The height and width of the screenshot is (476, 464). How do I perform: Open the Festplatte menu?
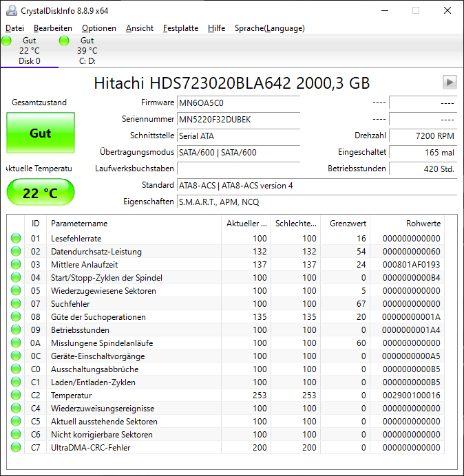[180, 28]
